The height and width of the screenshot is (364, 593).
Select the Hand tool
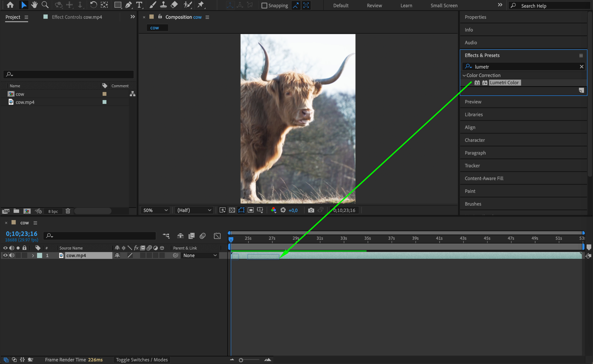(x=34, y=5)
